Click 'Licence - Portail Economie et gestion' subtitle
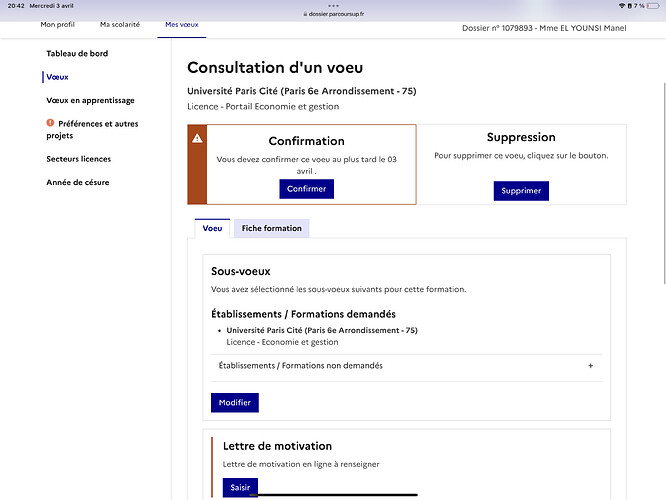 pyautogui.click(x=263, y=107)
